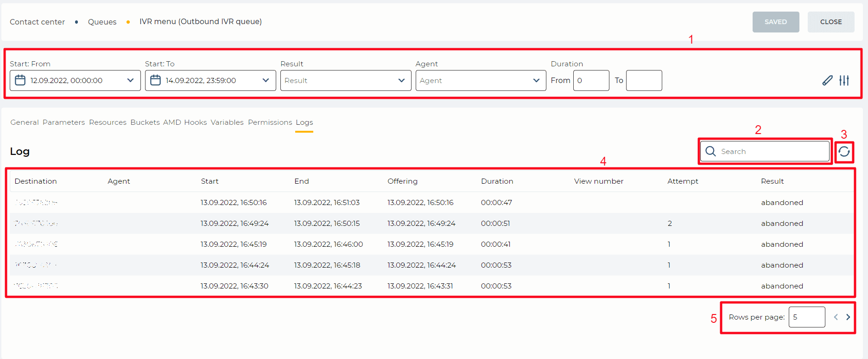Click duration value 00:00:51
Image resolution: width=868 pixels, height=359 pixels.
coord(495,224)
